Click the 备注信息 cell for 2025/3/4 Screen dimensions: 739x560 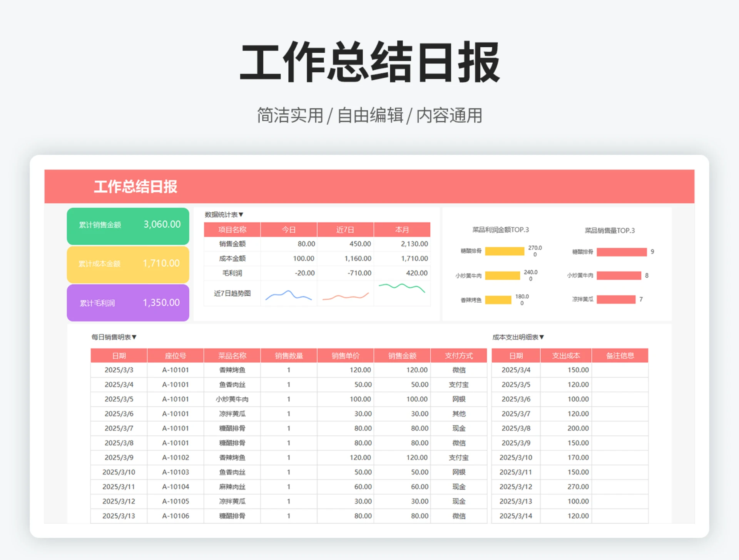[x=620, y=370]
